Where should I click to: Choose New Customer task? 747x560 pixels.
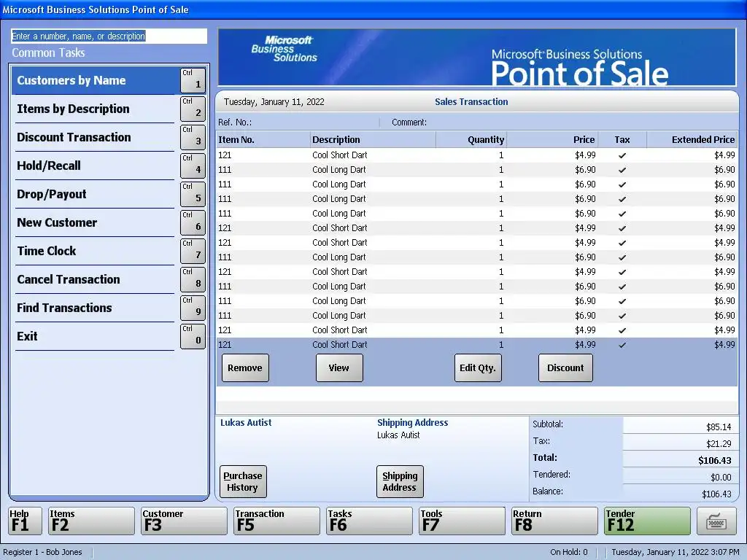tap(94, 222)
